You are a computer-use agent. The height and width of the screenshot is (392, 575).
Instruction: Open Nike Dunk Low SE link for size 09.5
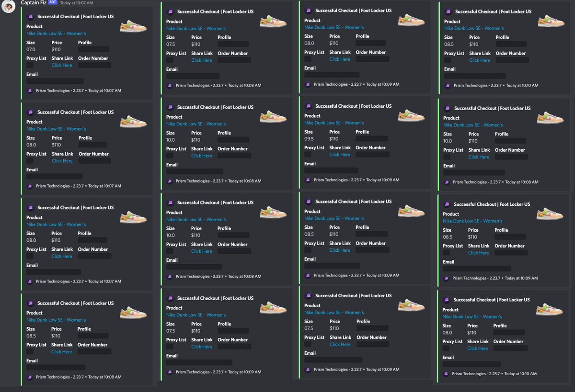coord(334,123)
